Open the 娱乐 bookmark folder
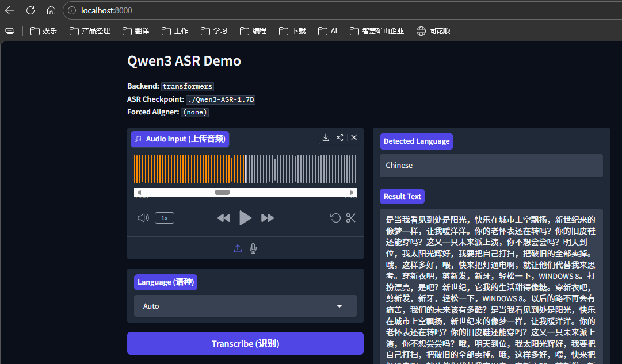Screen dimensions: 622x364 [44, 31]
